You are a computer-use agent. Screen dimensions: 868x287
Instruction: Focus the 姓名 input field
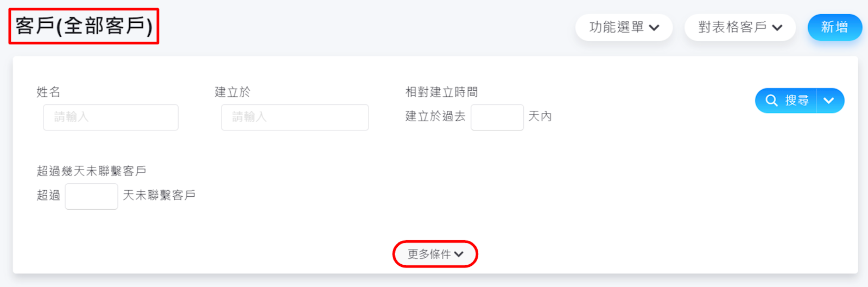(111, 117)
